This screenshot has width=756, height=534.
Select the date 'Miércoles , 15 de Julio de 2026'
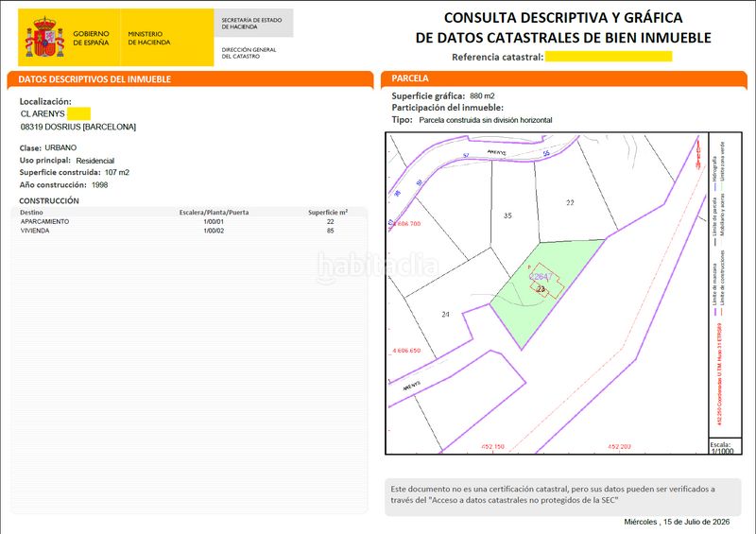pyautogui.click(x=677, y=522)
